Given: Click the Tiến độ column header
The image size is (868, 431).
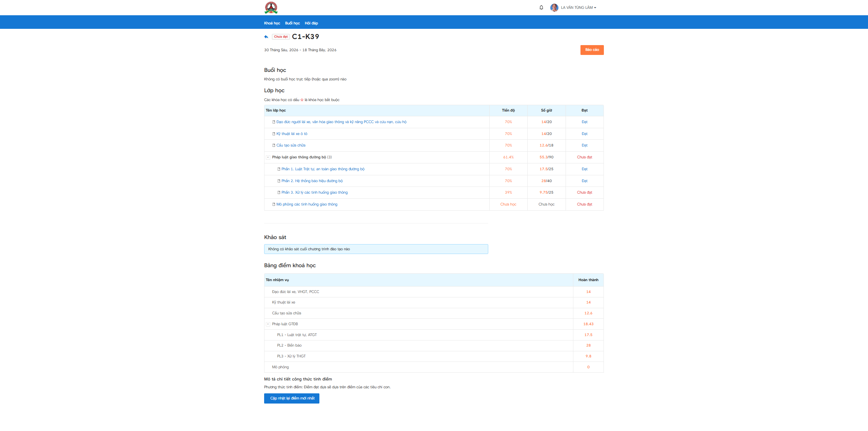Looking at the screenshot, I should pos(508,111).
